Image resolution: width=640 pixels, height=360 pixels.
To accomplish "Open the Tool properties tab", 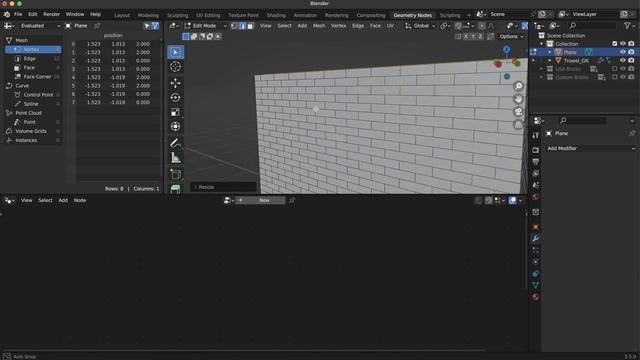I will pos(536,136).
